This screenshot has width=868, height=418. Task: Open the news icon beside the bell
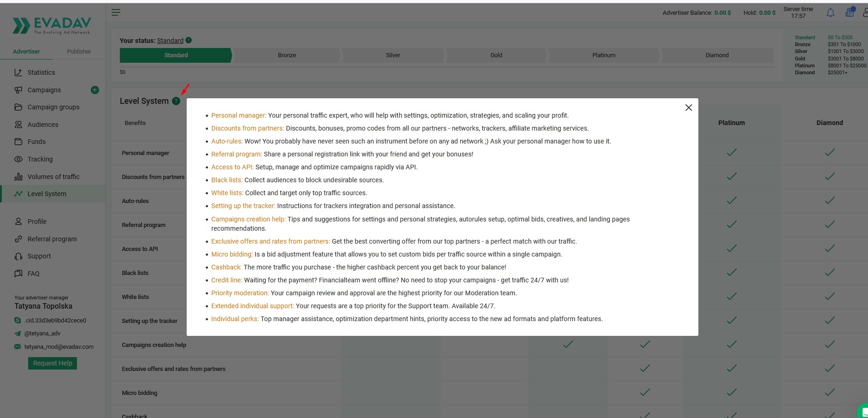(850, 12)
